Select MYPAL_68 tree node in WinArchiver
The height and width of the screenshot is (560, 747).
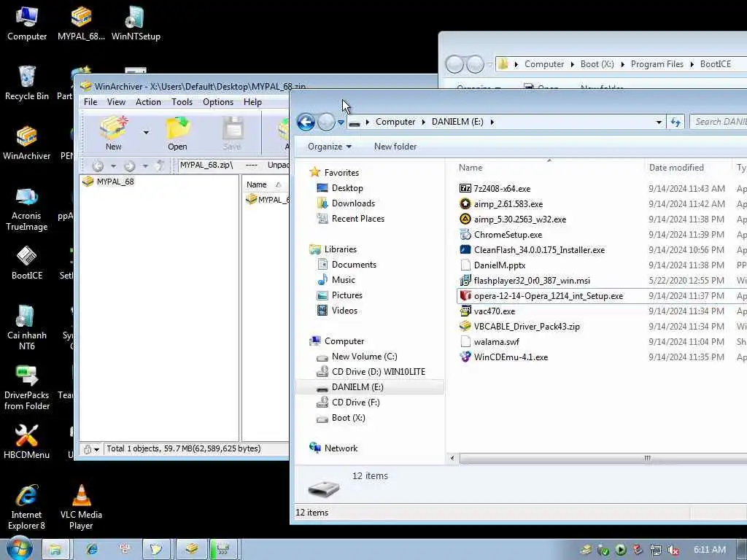(115, 182)
